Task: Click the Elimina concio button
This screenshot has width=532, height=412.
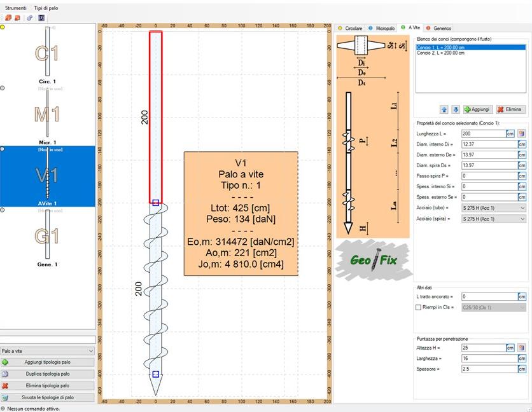Action: pyautogui.click(x=509, y=109)
